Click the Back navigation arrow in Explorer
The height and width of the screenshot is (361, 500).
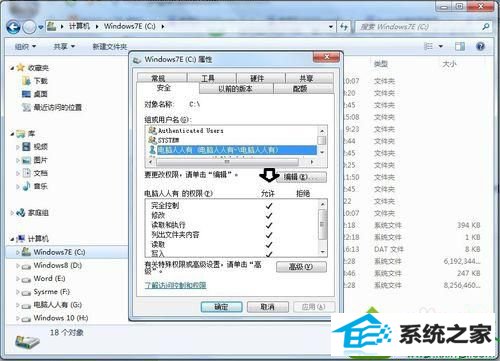pyautogui.click(x=13, y=27)
